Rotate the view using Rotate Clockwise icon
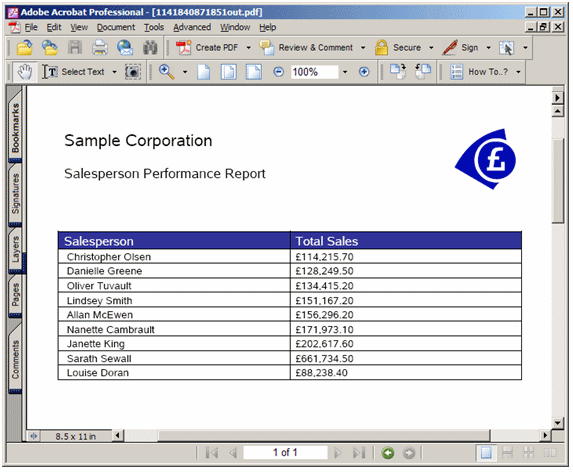This screenshot has width=573, height=472. coord(398,72)
